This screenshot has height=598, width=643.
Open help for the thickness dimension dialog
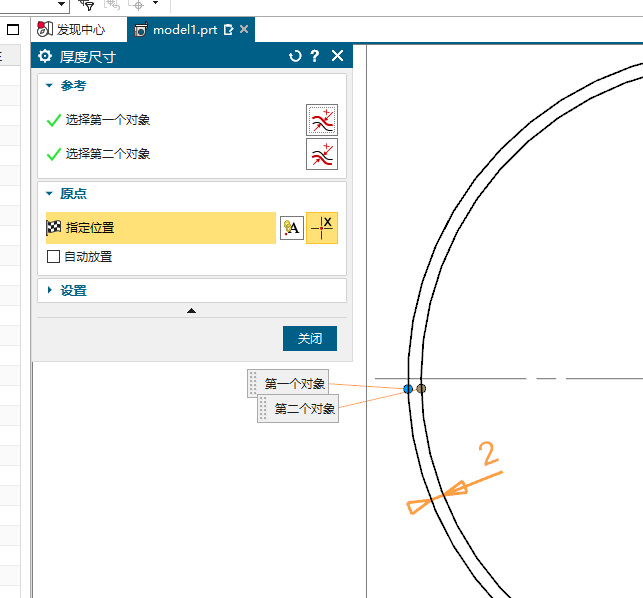click(x=315, y=57)
